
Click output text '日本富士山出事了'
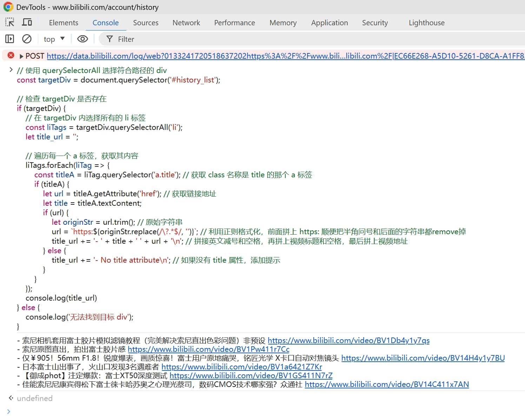52,367
